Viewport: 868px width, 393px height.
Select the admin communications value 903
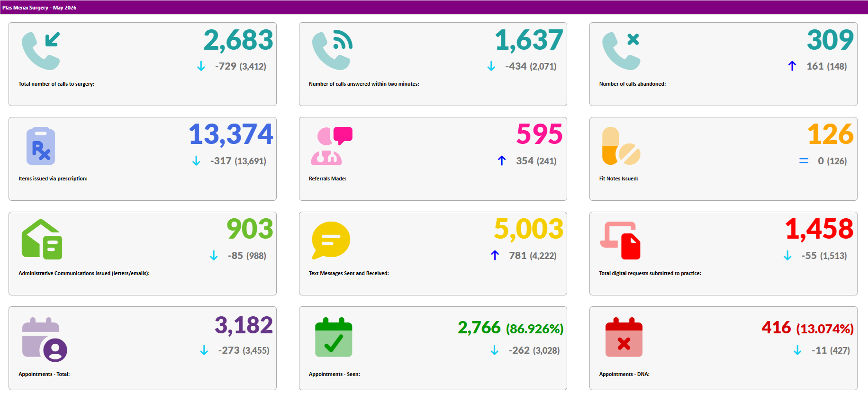(250, 229)
